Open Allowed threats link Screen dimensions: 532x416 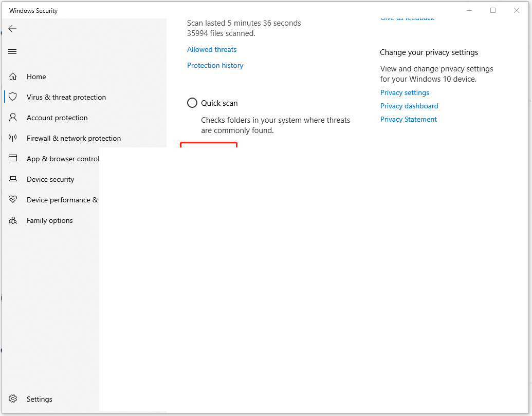(212, 49)
